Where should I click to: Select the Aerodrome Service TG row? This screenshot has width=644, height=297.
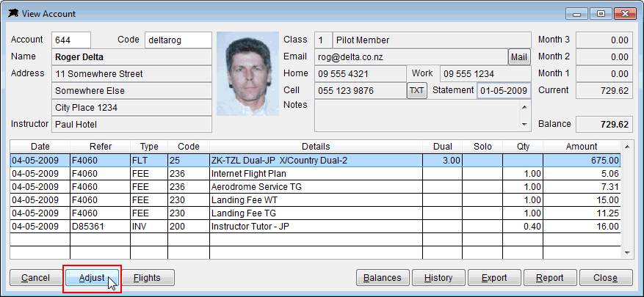point(315,187)
